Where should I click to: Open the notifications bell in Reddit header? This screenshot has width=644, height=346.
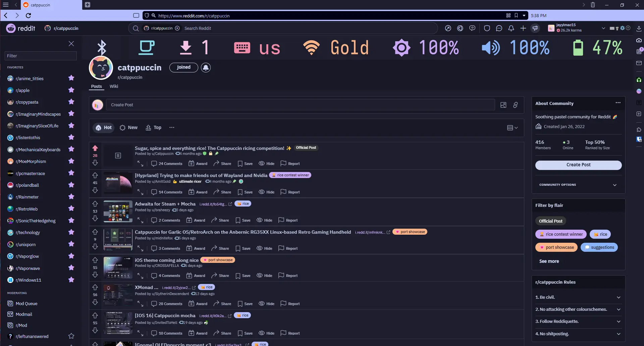(511, 28)
